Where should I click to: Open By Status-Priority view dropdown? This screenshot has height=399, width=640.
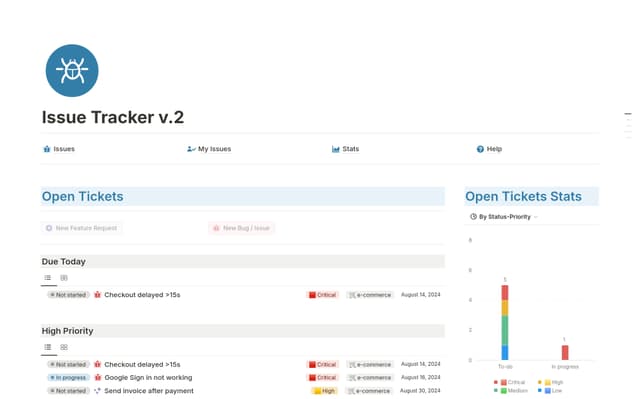click(x=504, y=217)
